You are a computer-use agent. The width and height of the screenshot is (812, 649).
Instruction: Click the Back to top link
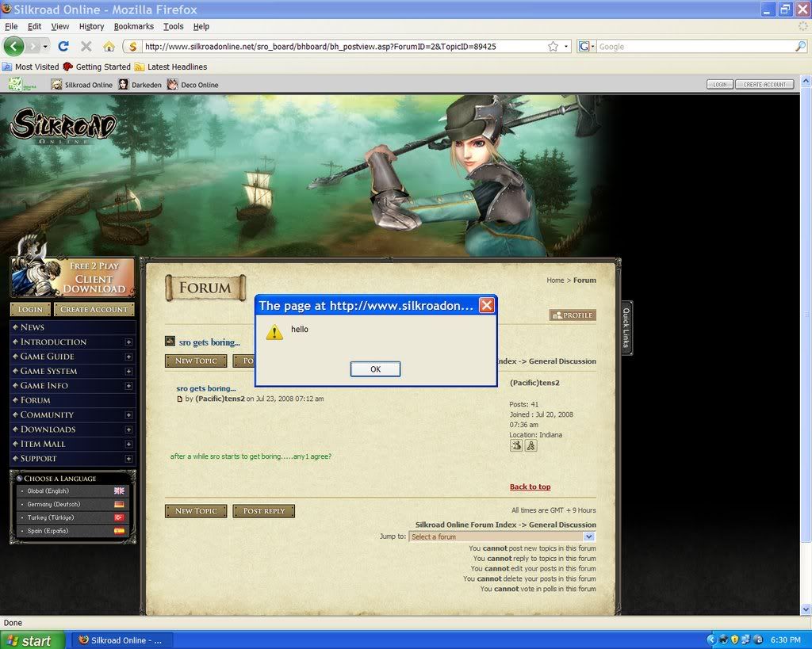[x=530, y=487]
